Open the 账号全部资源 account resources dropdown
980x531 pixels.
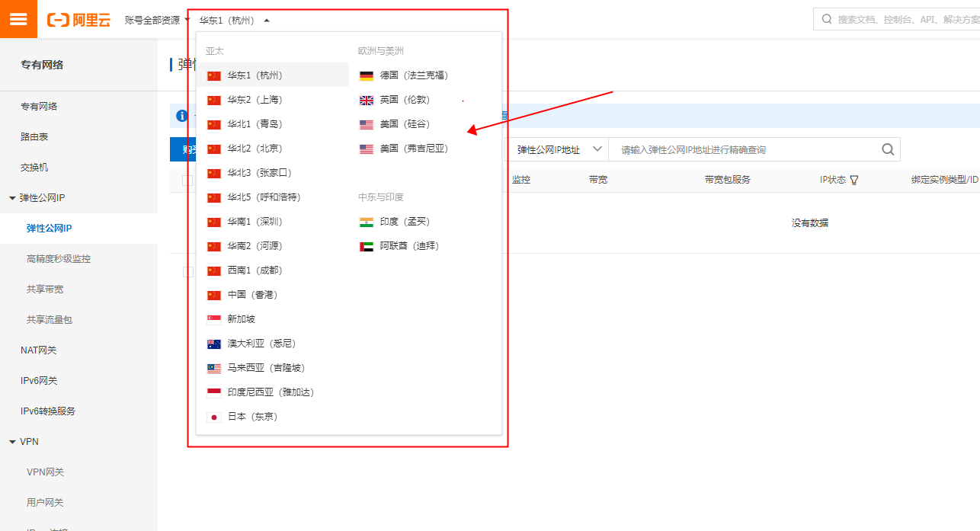click(x=158, y=20)
